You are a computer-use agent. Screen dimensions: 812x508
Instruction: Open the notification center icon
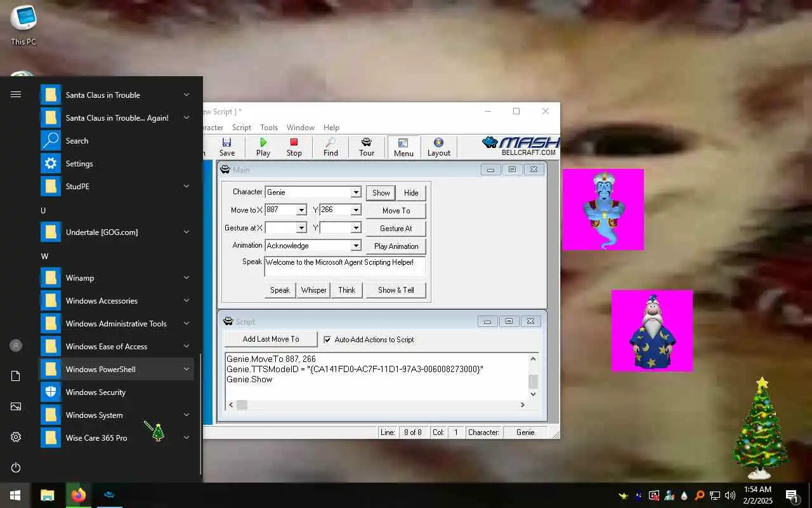click(792, 495)
